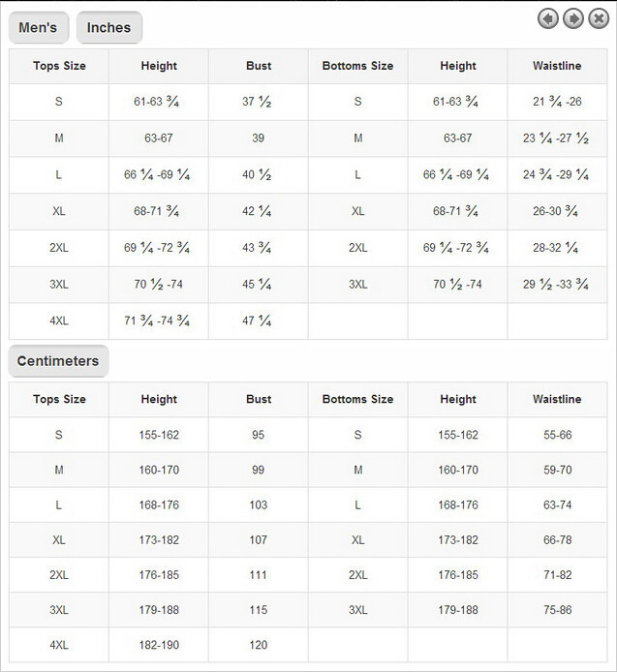Switch to the Inches tab
This screenshot has height=672, width=617.
click(x=108, y=28)
